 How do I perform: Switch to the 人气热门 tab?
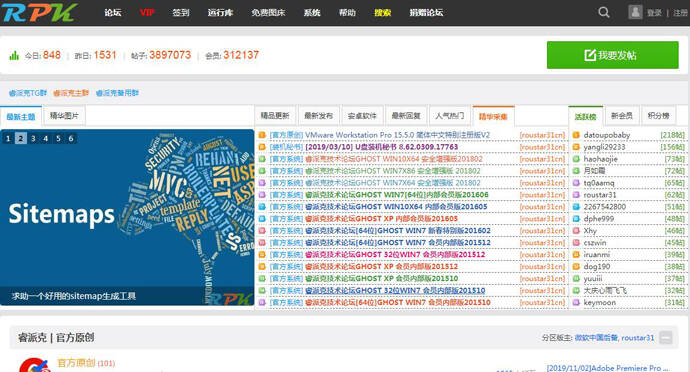click(450, 115)
